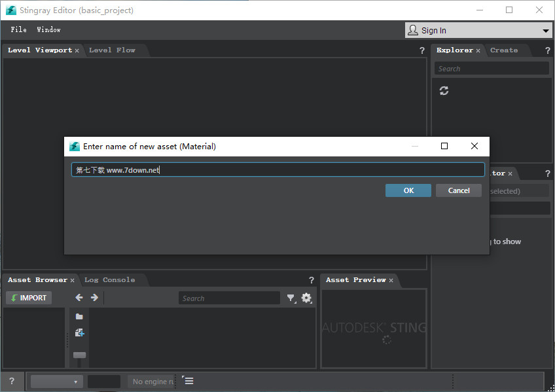Image resolution: width=555 pixels, height=392 pixels.
Task: Adjust the Asset Browser thumbnail size slider
Action: point(79,355)
